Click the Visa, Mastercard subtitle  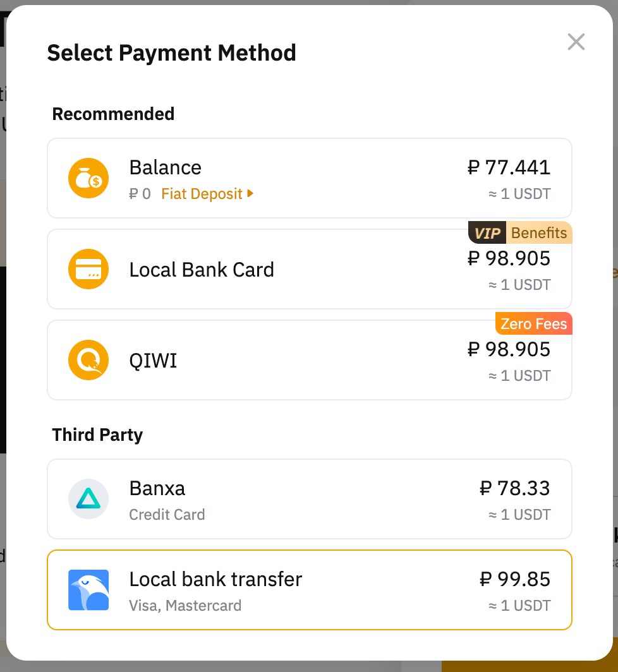click(x=185, y=606)
